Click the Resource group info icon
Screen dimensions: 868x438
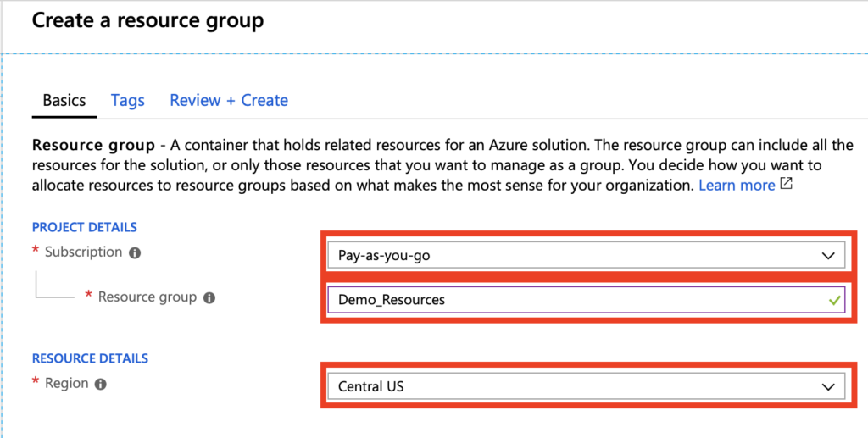(209, 298)
